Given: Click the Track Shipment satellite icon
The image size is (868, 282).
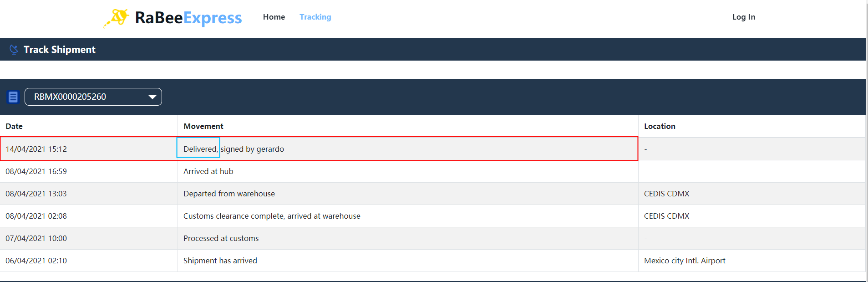Looking at the screenshot, I should tap(14, 50).
